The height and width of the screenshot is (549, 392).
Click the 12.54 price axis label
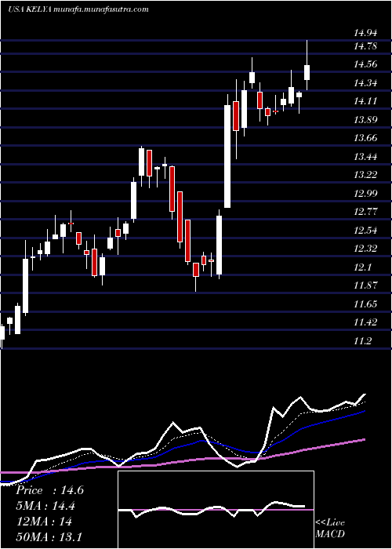click(x=365, y=231)
